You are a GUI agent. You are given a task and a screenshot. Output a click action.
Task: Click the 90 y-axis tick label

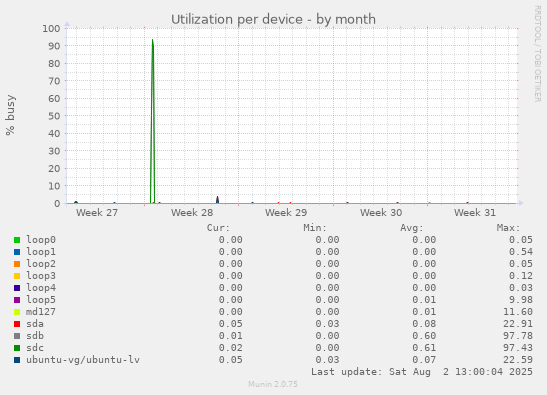coord(54,46)
